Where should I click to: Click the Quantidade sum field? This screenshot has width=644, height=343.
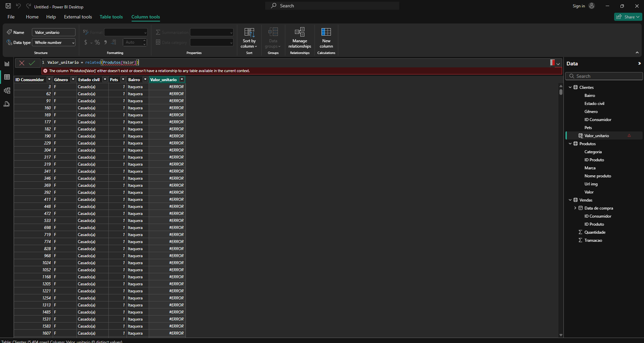(x=595, y=232)
